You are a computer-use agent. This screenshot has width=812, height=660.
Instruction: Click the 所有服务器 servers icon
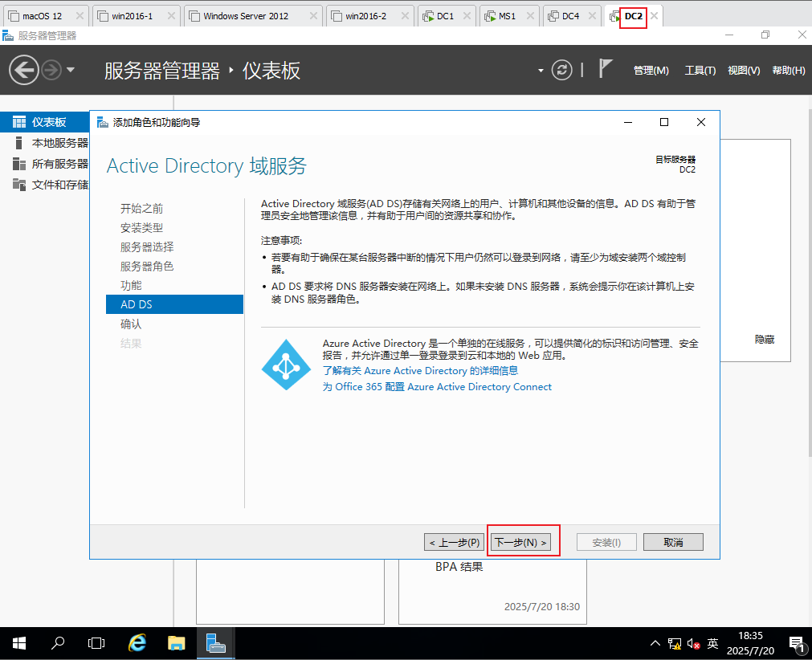point(19,164)
